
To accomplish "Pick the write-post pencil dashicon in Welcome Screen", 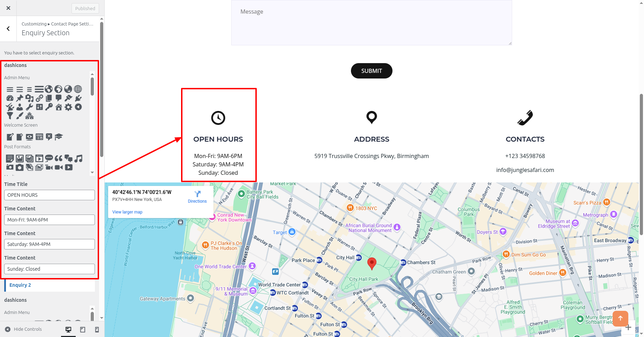I will point(10,137).
